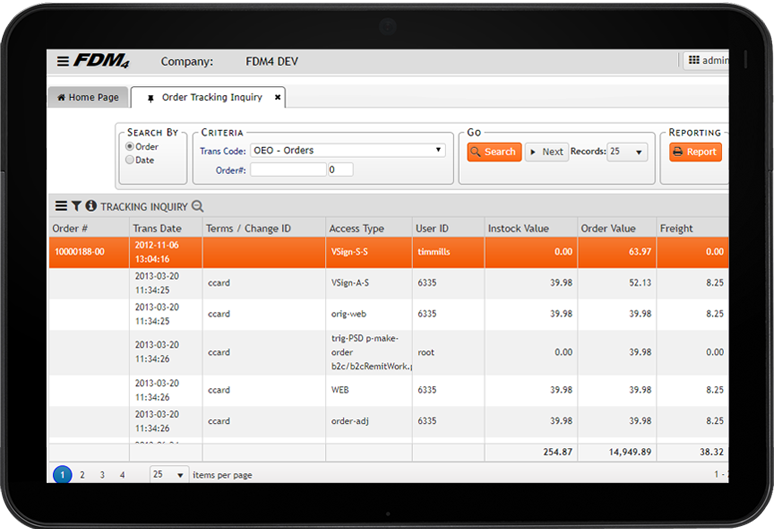Click the Home Page house icon

61,98
